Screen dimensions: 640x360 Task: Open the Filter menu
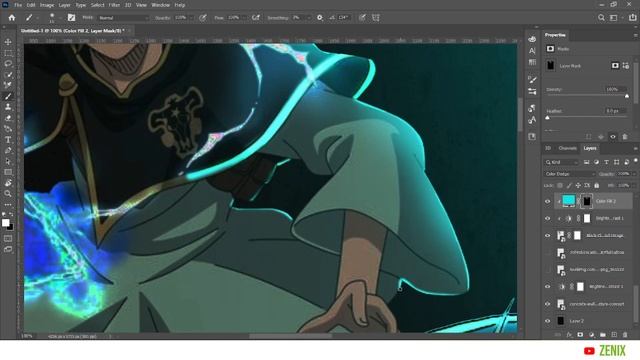114,5
